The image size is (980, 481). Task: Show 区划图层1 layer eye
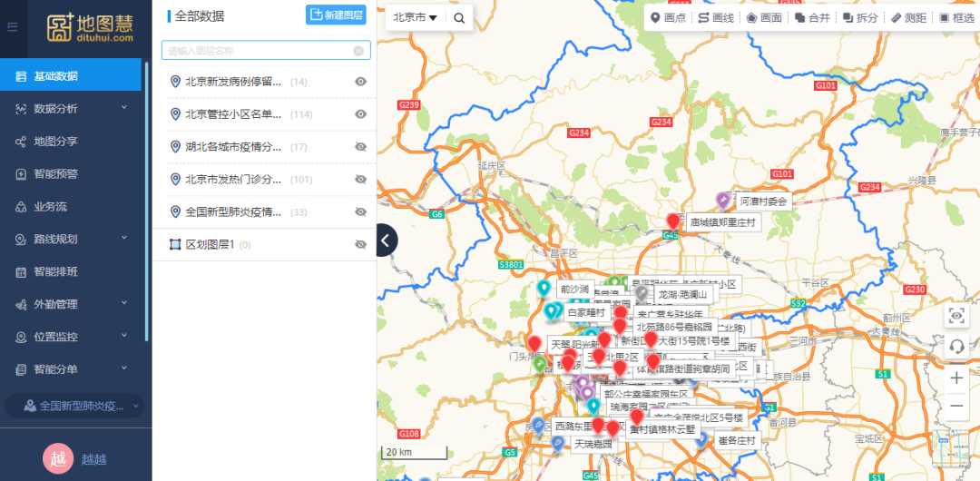tap(360, 244)
